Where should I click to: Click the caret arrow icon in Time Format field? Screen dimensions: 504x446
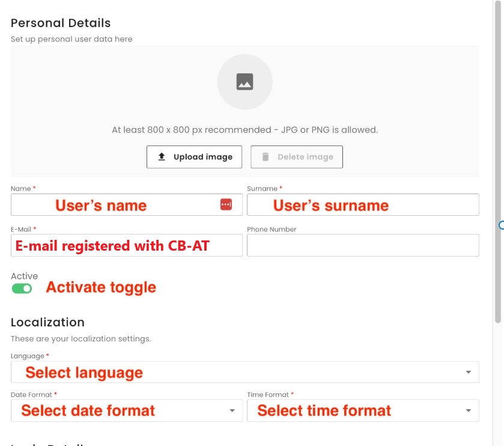coord(468,411)
